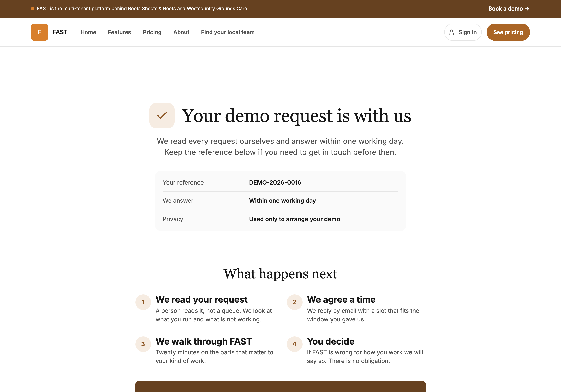Click the text Within one working day
Viewport: 565px width, 392px height.
[x=282, y=201]
